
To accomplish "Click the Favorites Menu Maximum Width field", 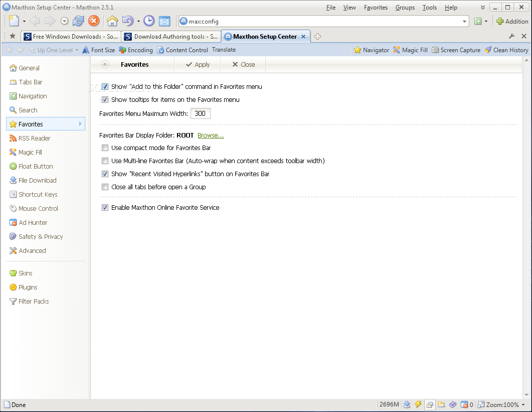I will click(201, 113).
